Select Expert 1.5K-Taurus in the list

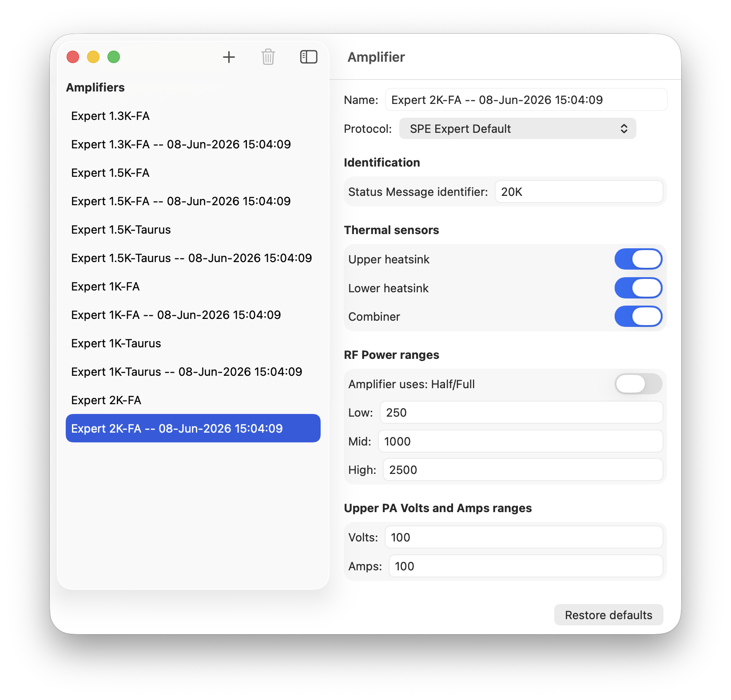[193, 230]
